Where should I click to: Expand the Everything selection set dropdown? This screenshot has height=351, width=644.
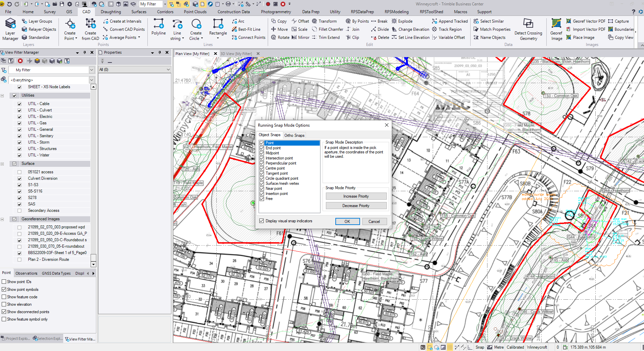[x=91, y=80]
